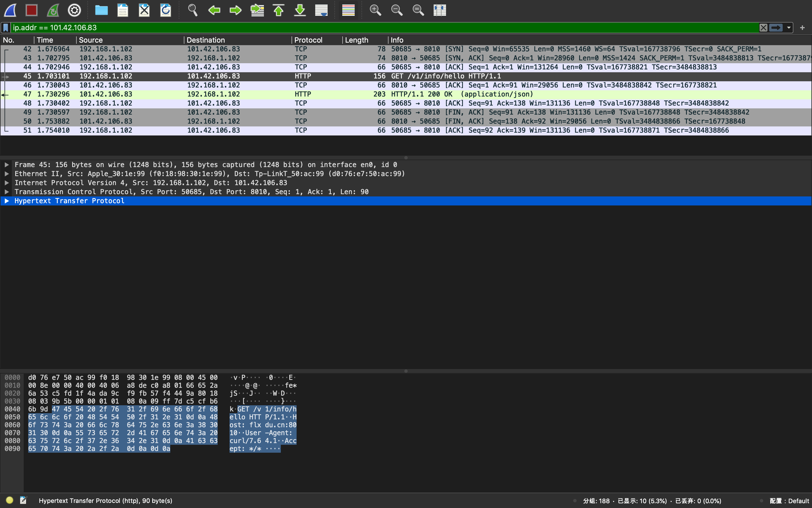Sort by the Source column header
This screenshot has height=508, width=812.
[130, 40]
